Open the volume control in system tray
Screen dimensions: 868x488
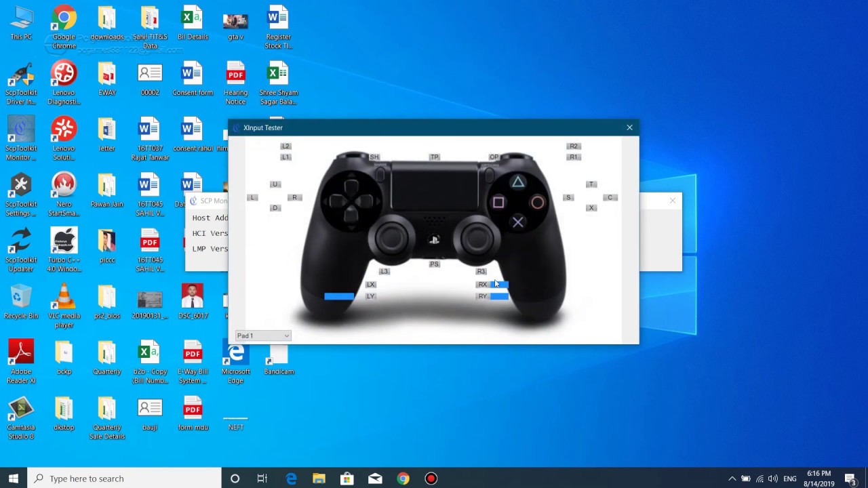[773, 479]
